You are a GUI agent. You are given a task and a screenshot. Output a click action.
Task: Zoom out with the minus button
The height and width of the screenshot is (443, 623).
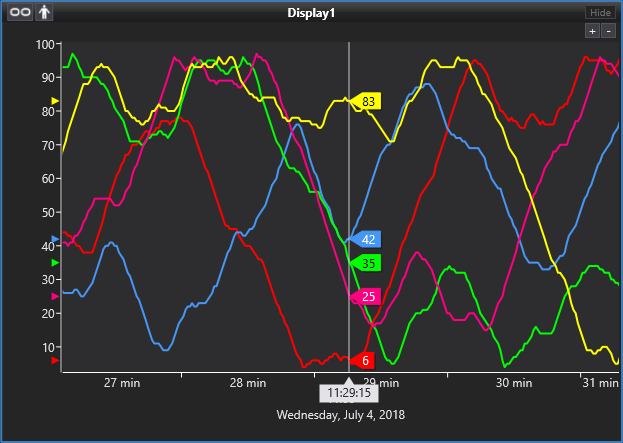607,31
